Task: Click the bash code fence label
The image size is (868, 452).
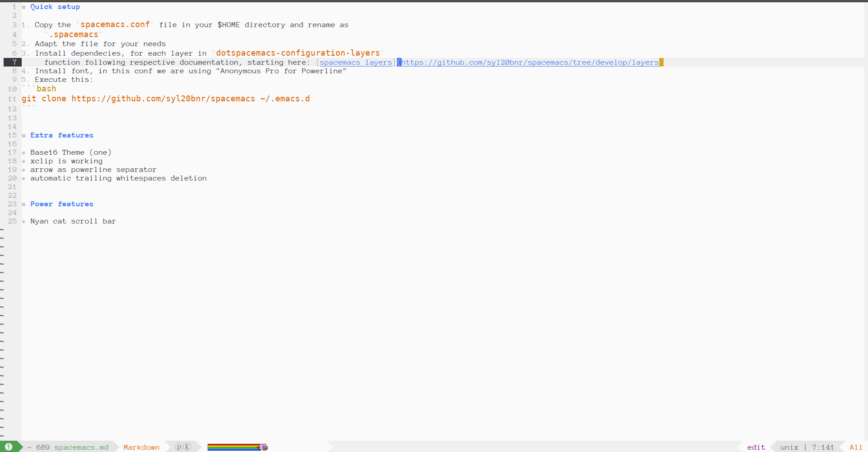Action: 47,89
